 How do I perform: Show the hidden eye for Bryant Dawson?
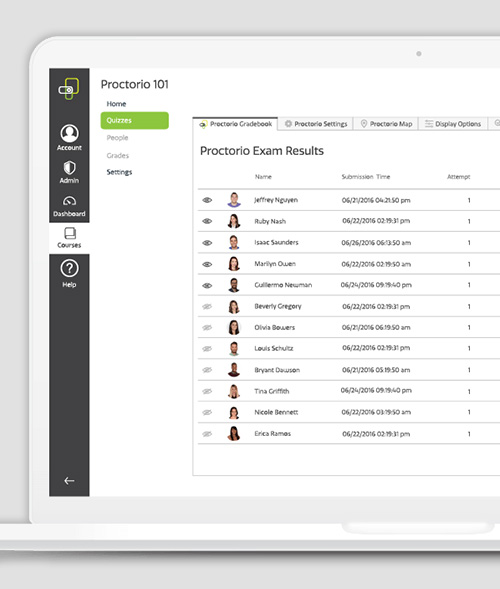(207, 370)
